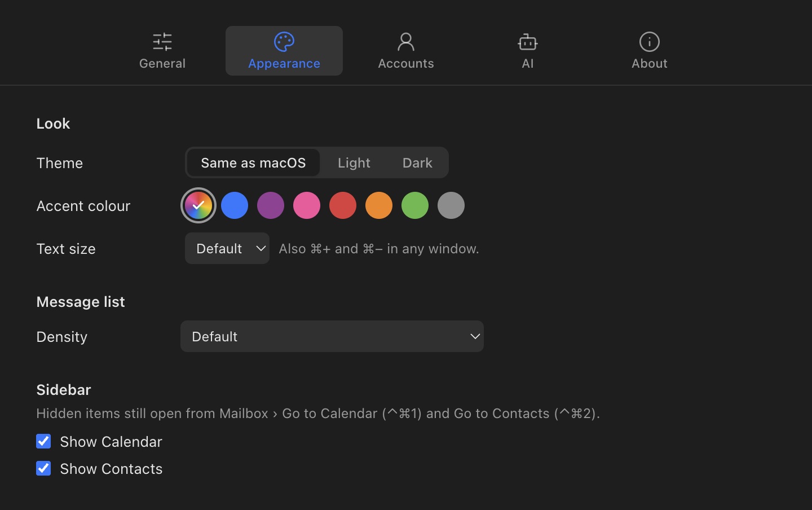This screenshot has width=812, height=510.
Task: Open General settings sliders icon
Action: pyautogui.click(x=162, y=42)
